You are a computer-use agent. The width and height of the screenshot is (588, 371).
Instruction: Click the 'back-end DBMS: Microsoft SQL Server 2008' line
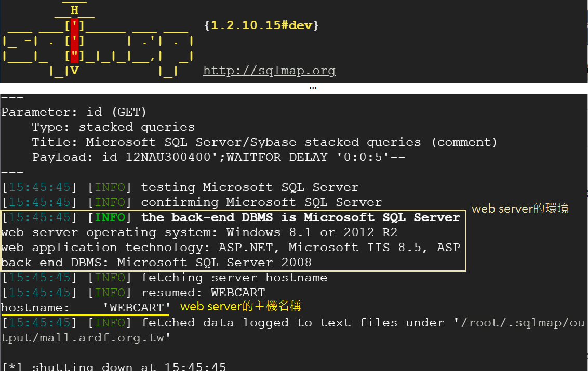pos(156,262)
